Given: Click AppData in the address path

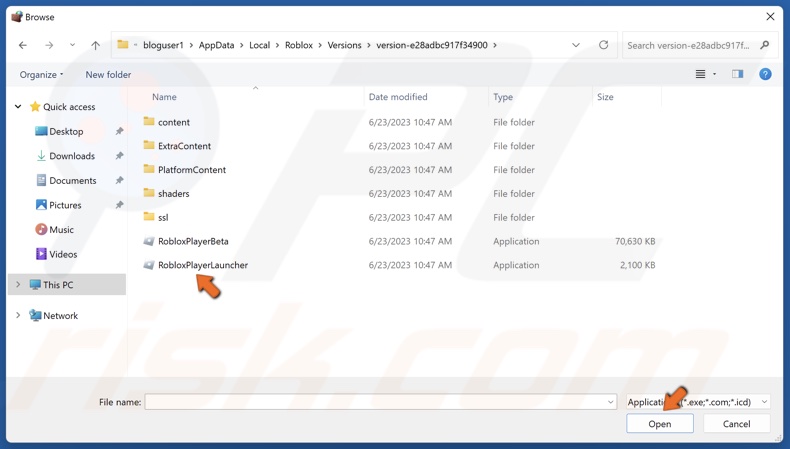Looking at the screenshot, I should coord(216,45).
